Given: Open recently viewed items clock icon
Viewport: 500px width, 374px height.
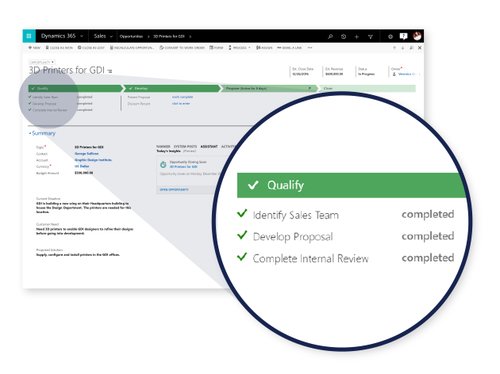Looking at the screenshot, I should 343,36.
